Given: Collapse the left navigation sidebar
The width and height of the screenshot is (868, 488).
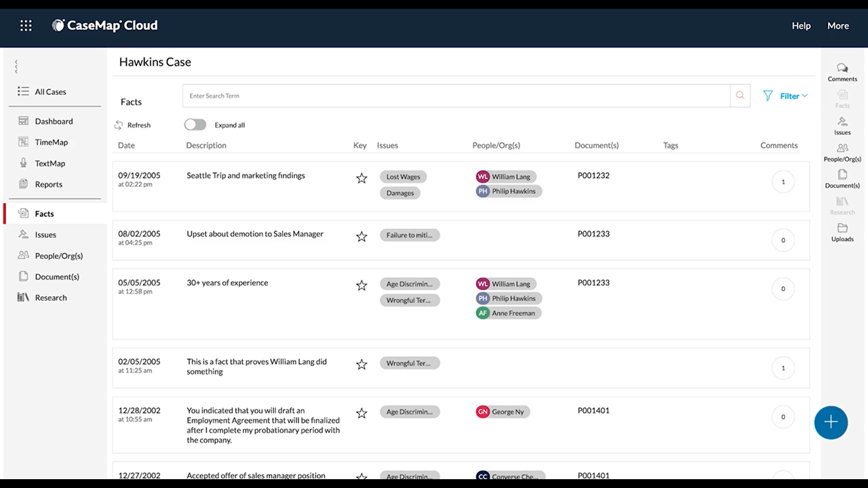Looking at the screenshot, I should point(16,66).
